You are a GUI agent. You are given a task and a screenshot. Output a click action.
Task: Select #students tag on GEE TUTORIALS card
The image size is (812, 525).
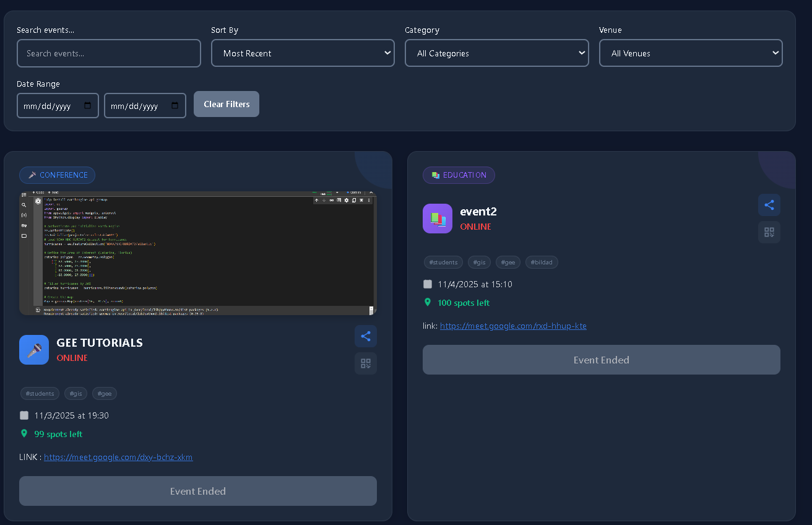[40, 394]
